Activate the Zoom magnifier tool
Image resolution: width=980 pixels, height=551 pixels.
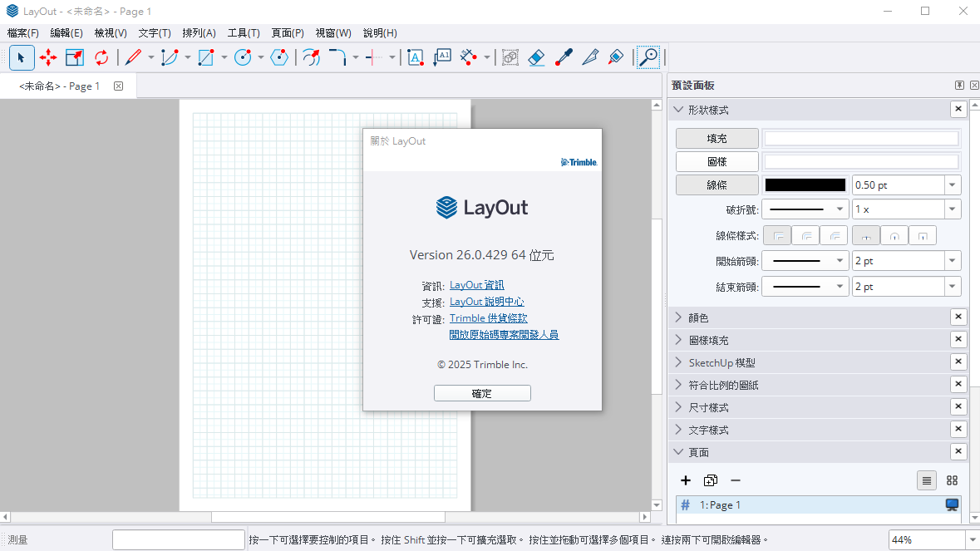[x=648, y=57]
